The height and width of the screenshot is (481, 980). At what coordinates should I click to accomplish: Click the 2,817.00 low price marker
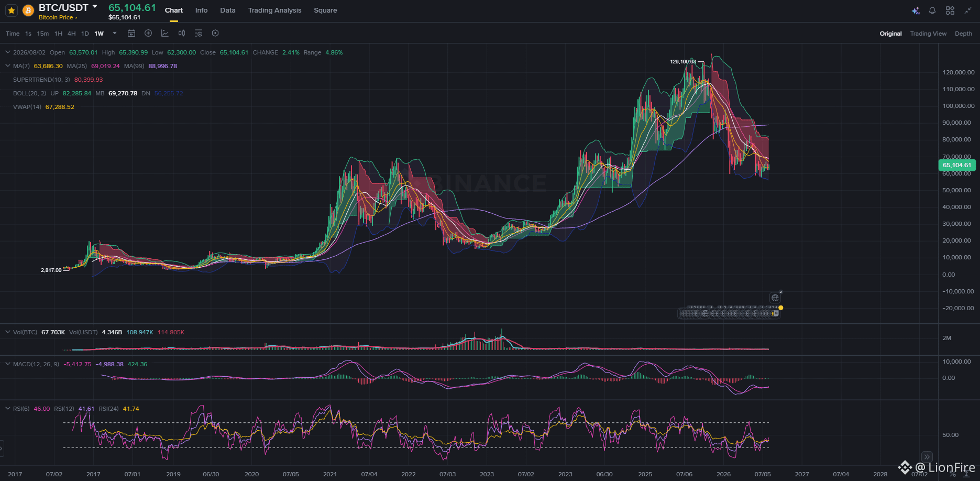(51, 270)
